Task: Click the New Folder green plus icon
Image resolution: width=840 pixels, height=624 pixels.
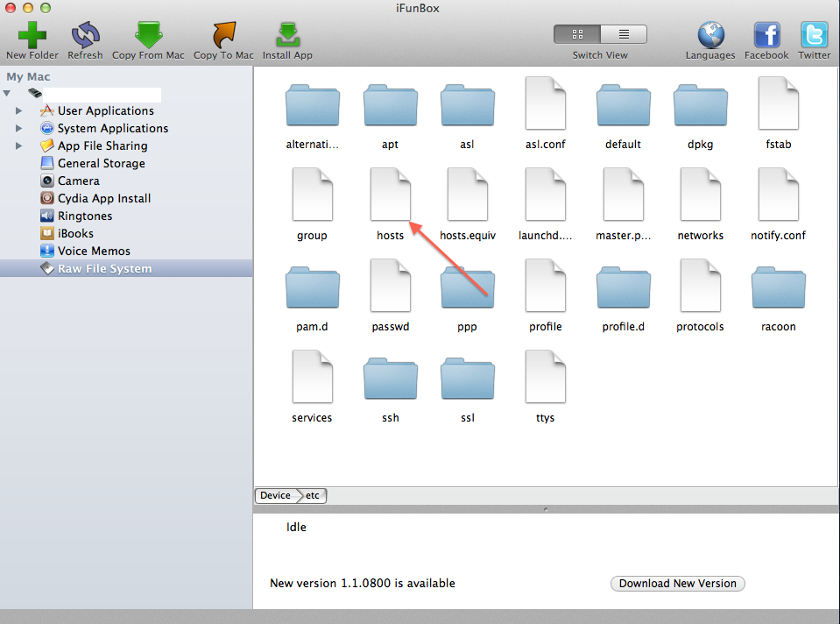Action: 32,35
